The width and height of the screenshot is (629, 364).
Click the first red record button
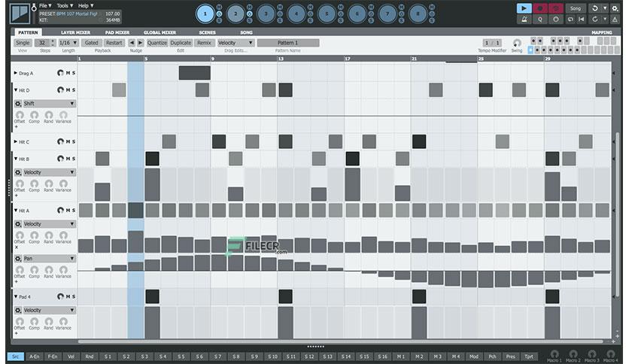(x=540, y=8)
